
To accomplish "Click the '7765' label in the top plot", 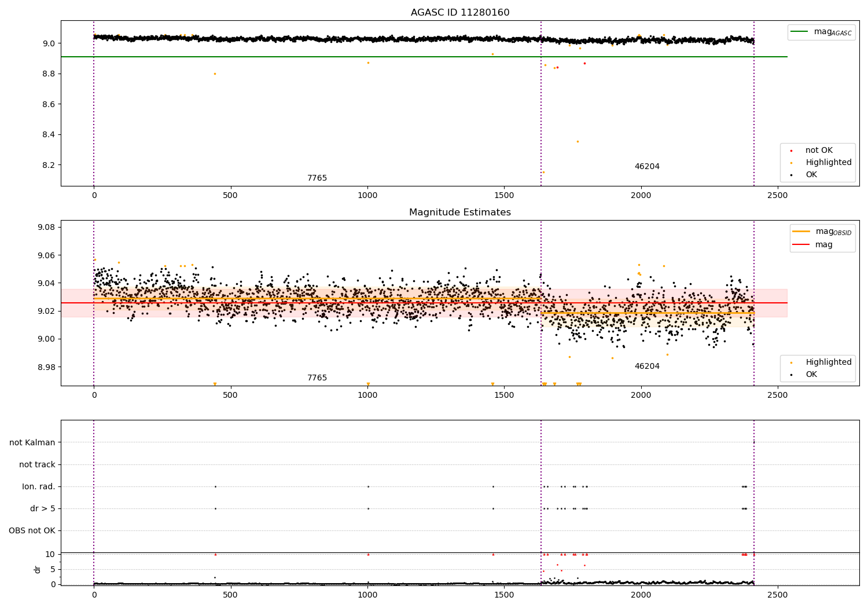I will click(317, 178).
